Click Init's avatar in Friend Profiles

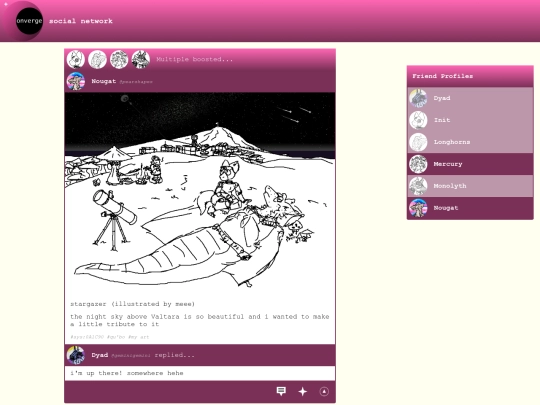pyautogui.click(x=418, y=120)
